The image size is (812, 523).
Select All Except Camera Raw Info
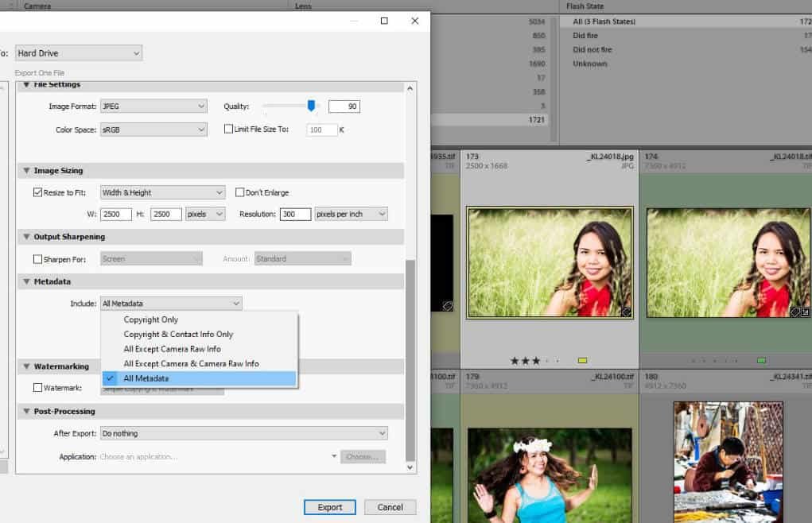tap(200, 349)
